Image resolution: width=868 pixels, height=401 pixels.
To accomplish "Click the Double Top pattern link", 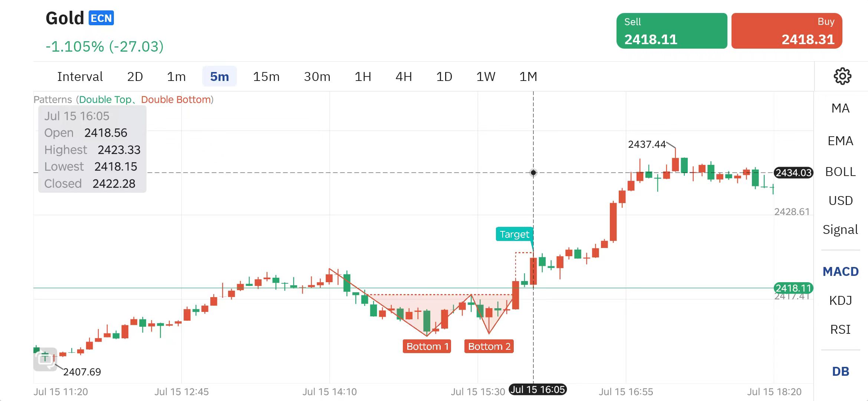I will point(105,100).
